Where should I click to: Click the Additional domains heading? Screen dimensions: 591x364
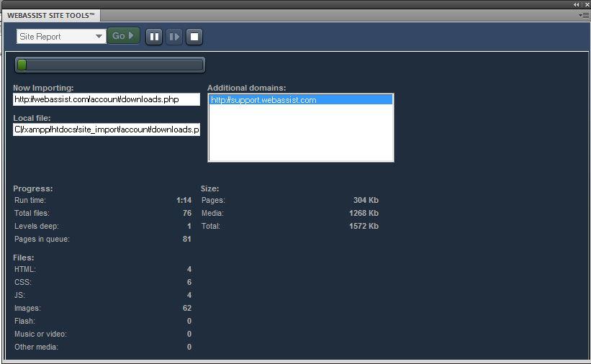246,88
